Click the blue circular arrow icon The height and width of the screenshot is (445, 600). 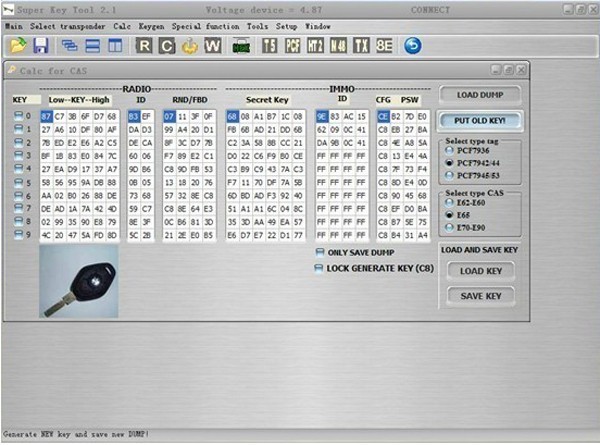pos(412,45)
